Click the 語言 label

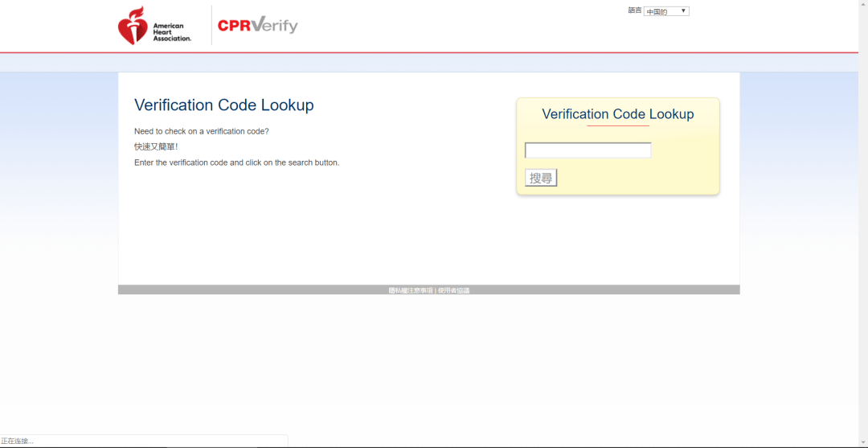click(x=635, y=10)
